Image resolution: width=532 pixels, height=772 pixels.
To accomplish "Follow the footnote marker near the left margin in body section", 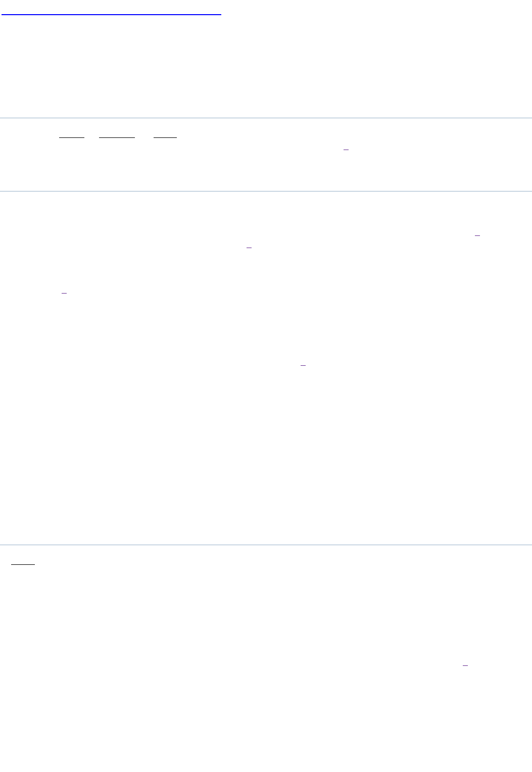I will click(64, 293).
